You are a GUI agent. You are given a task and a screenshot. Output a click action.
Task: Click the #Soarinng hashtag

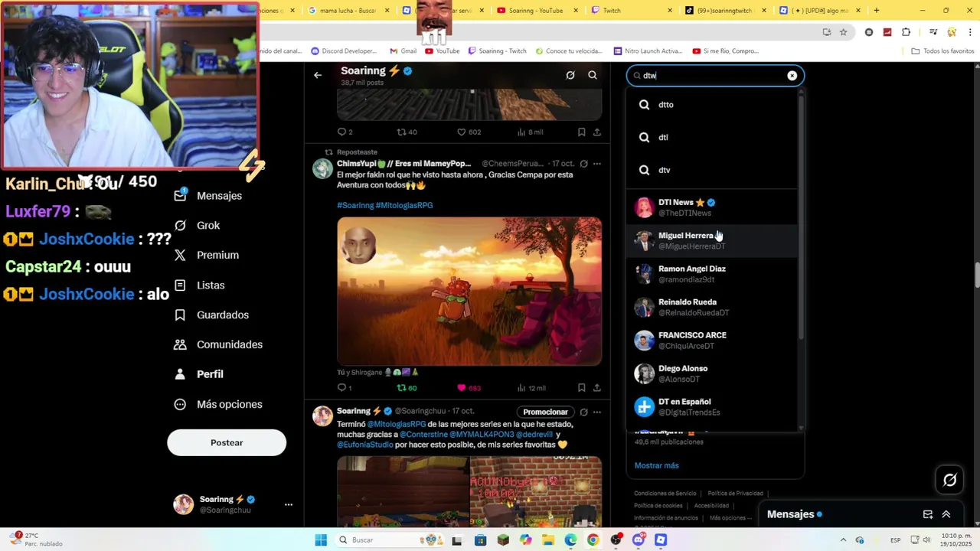click(x=355, y=205)
